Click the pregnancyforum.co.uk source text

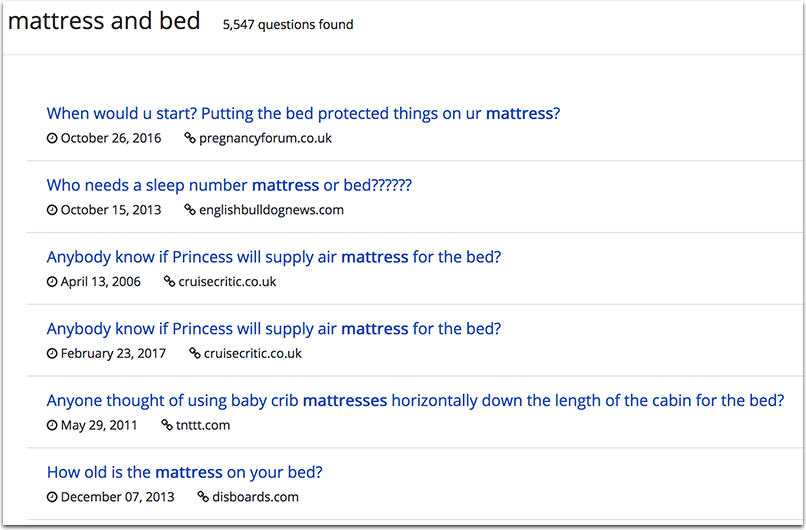pyautogui.click(x=265, y=139)
